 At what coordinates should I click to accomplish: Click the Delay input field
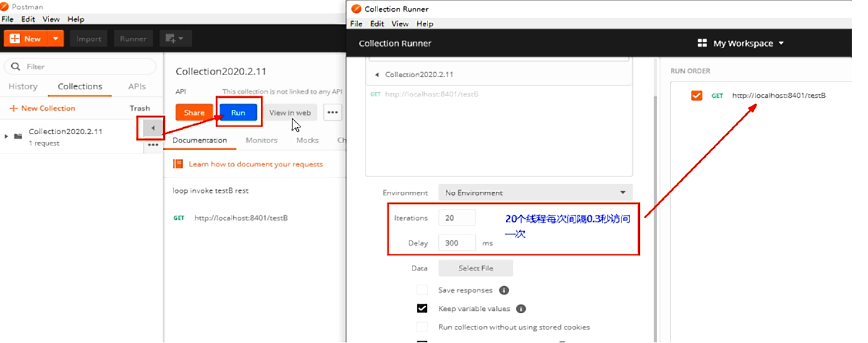tap(457, 243)
